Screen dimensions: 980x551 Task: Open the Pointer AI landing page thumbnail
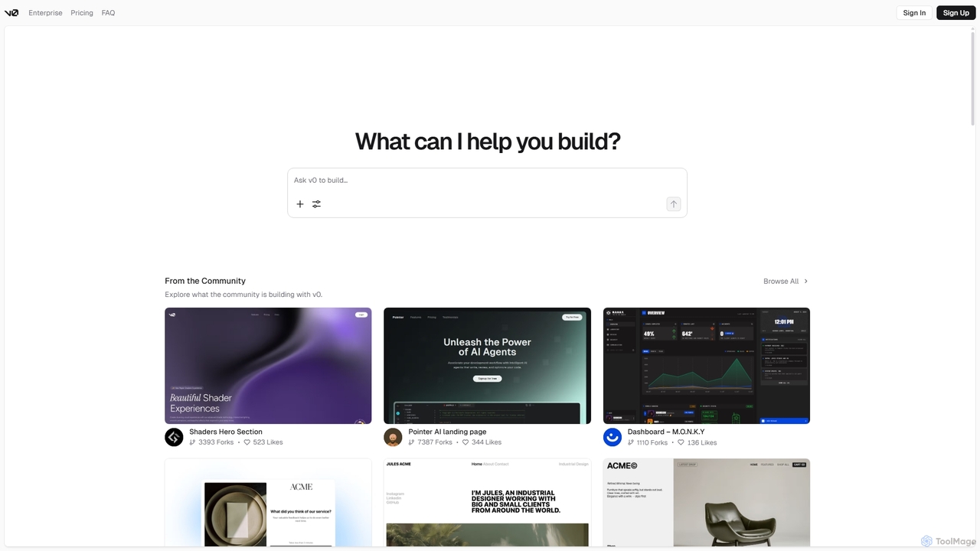tap(487, 366)
